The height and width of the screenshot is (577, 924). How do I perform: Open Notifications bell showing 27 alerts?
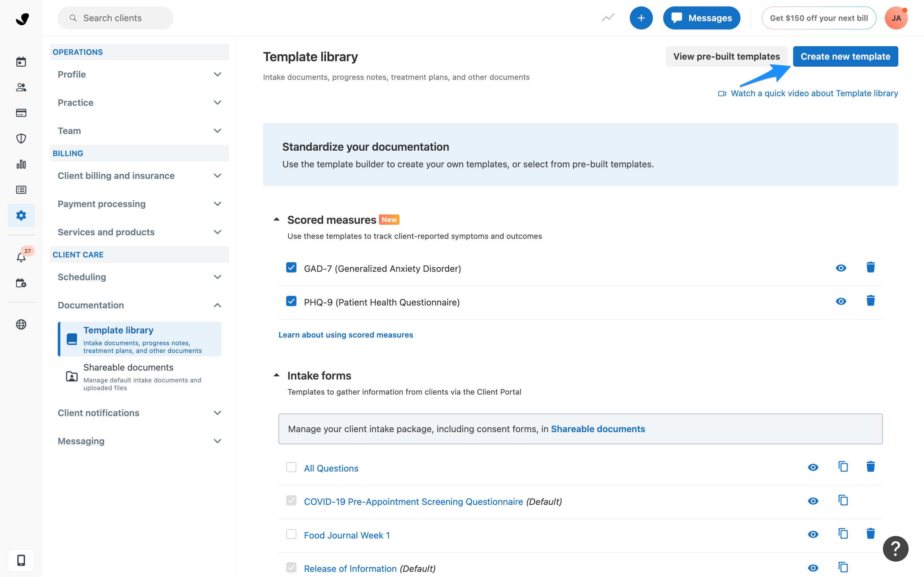(21, 257)
